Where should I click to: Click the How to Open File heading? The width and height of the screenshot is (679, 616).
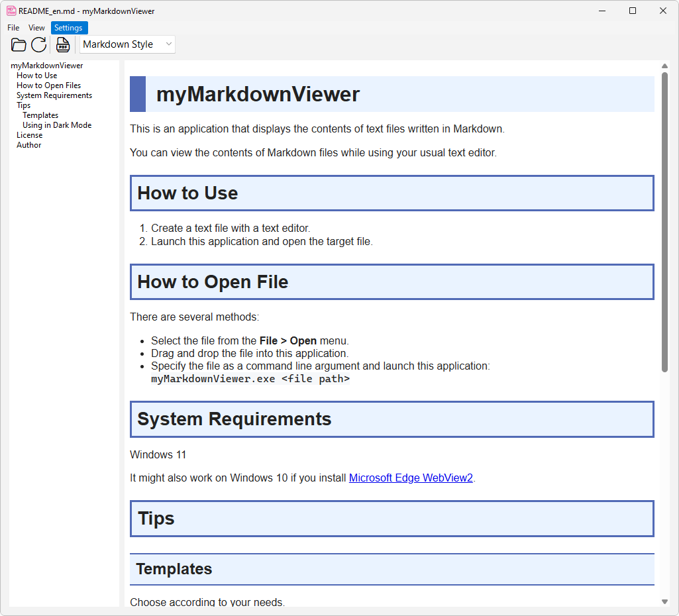click(392, 282)
